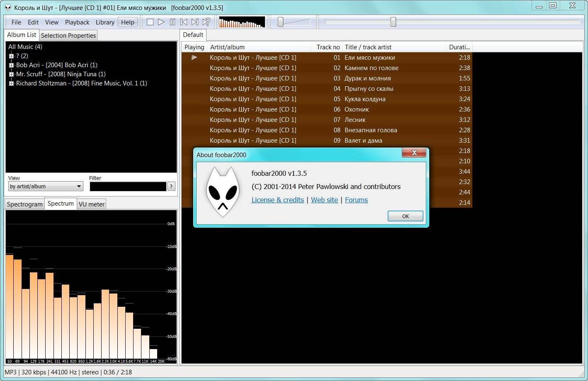Select the Spectrum tab

coord(61,204)
